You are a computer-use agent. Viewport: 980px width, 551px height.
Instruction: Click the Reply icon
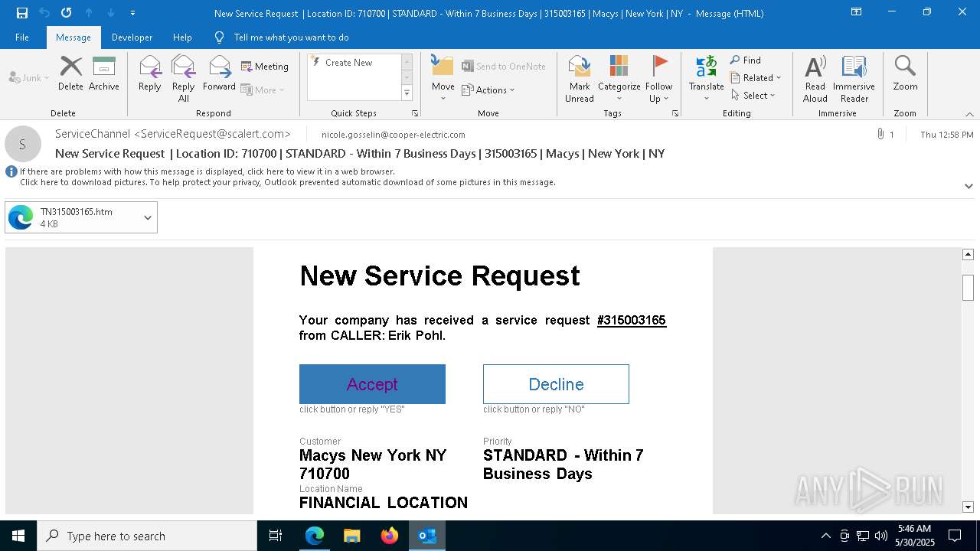point(150,74)
